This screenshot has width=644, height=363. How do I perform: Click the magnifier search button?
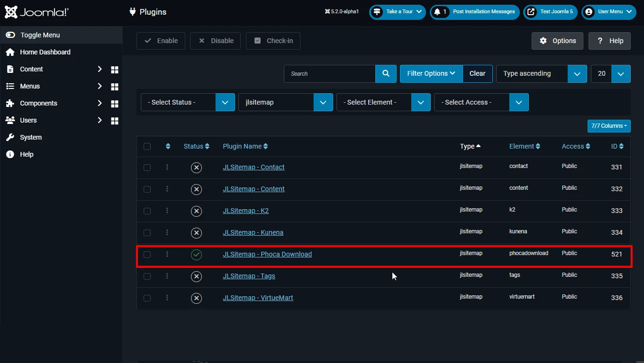tap(386, 74)
